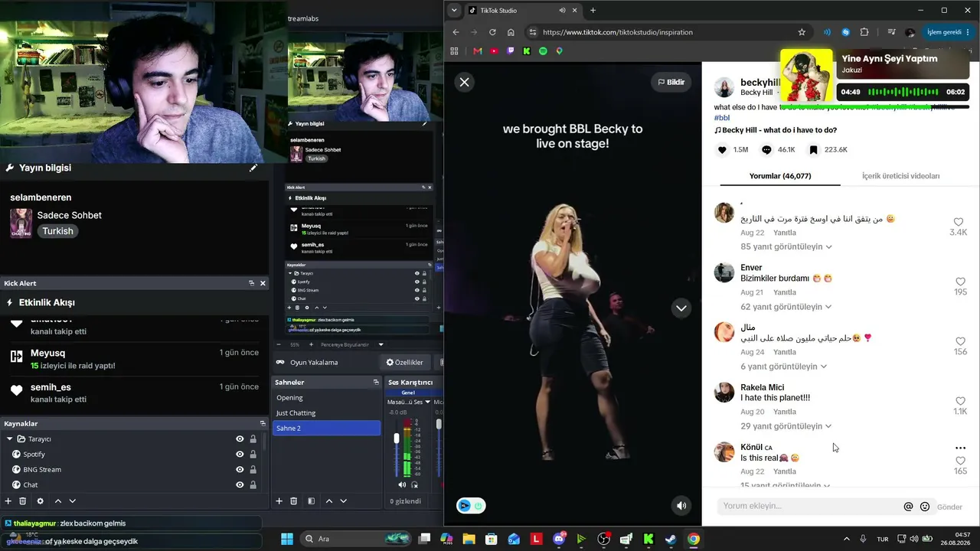The height and width of the screenshot is (551, 980).
Task: Close the TikTok video viewer
Action: 465,82
